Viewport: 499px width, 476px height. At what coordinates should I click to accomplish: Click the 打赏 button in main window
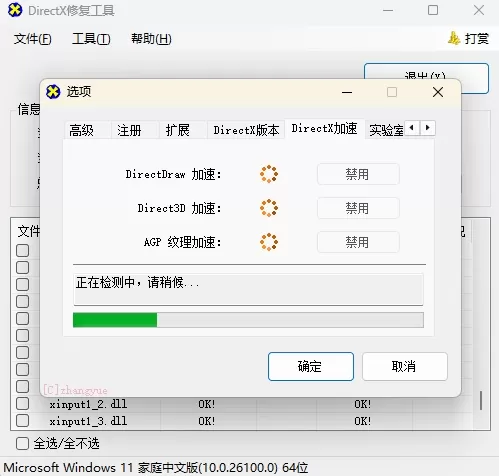tap(468, 39)
